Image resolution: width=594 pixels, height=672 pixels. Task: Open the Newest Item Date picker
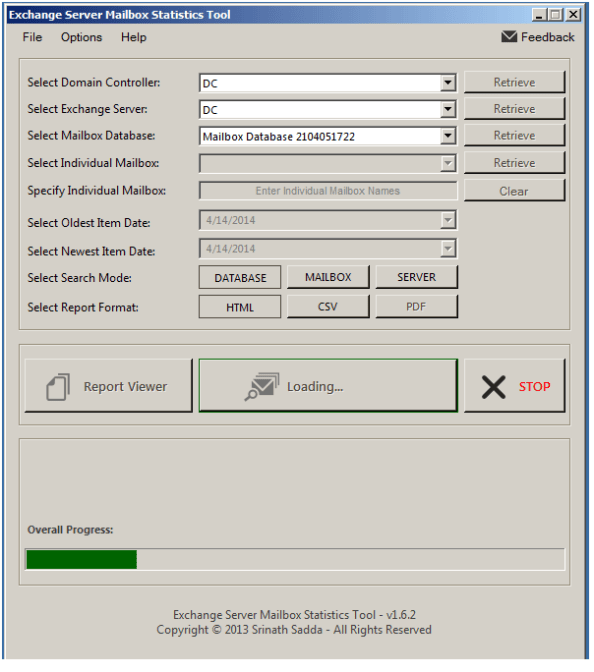coord(447,249)
